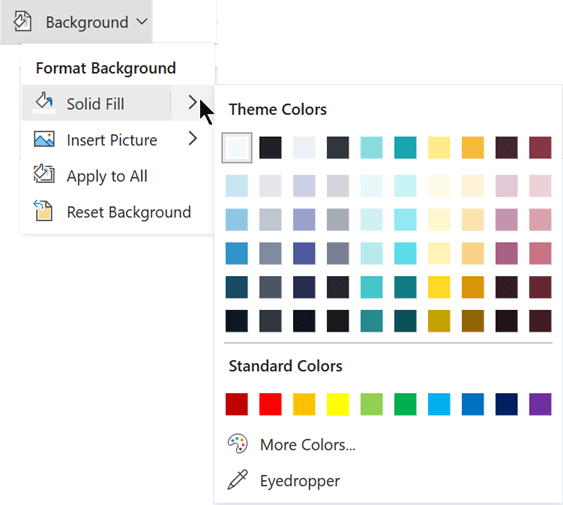Click the Insert Picture image icon
This screenshot has height=505, width=563.
[x=44, y=139]
